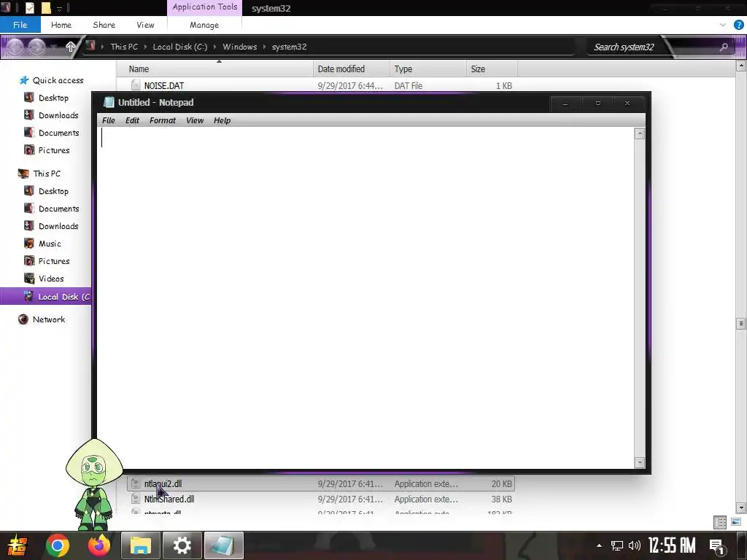747x560 pixels.
Task: Select the Application Tools contextual tab
Action: (204, 7)
